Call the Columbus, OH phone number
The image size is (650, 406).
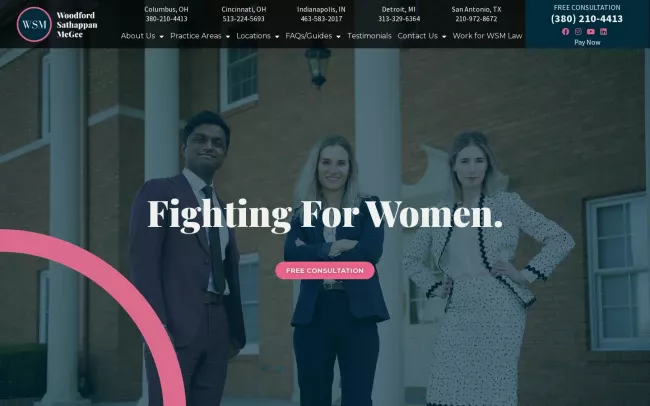pyautogui.click(x=166, y=19)
